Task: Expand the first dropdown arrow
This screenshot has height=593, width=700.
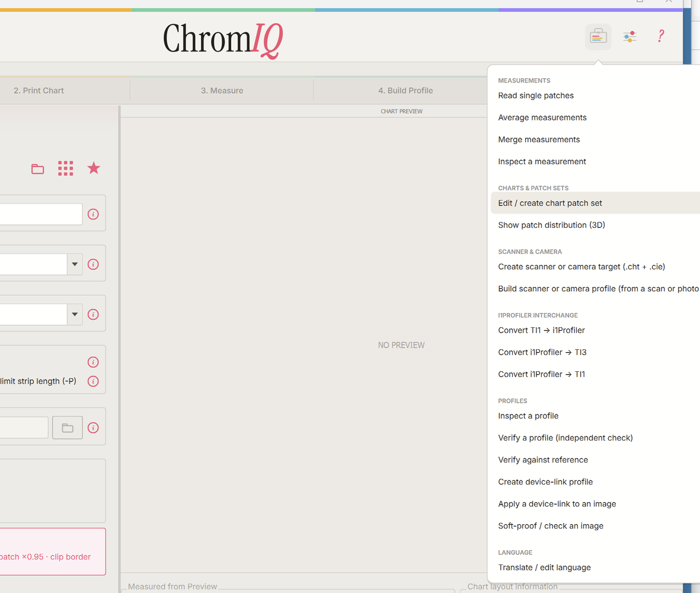Action: [75, 264]
